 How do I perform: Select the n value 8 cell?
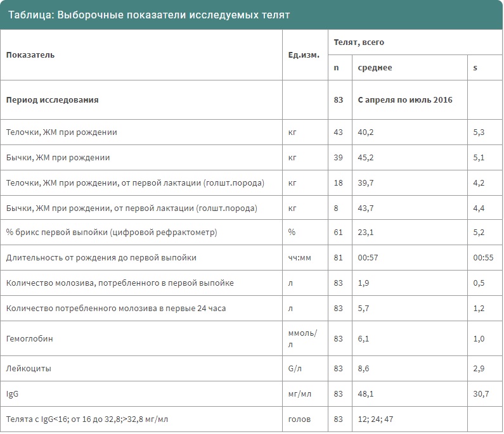(336, 208)
